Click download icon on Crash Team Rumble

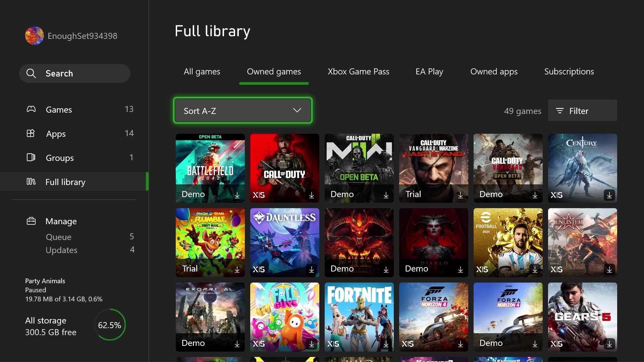coord(237,269)
